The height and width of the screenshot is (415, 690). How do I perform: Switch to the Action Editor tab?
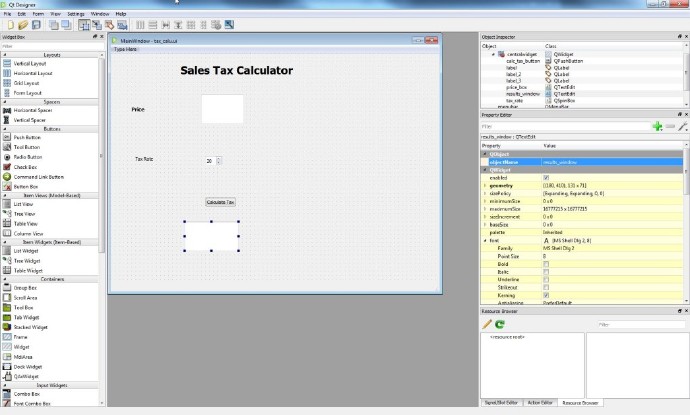click(x=540, y=403)
